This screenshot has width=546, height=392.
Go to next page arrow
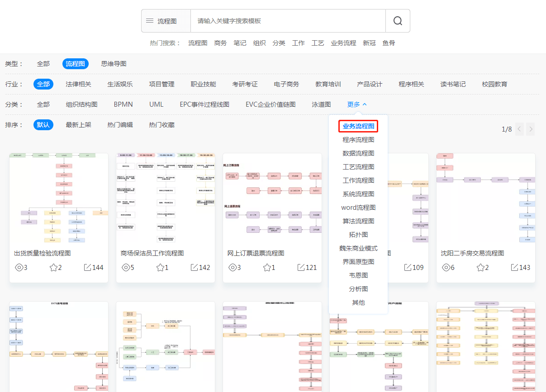point(531,129)
